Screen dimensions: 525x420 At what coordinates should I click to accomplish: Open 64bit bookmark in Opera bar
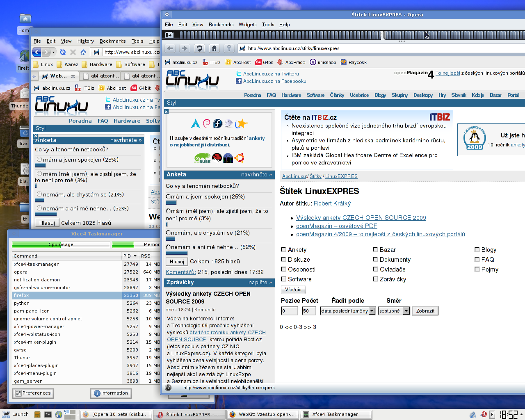coord(264,62)
